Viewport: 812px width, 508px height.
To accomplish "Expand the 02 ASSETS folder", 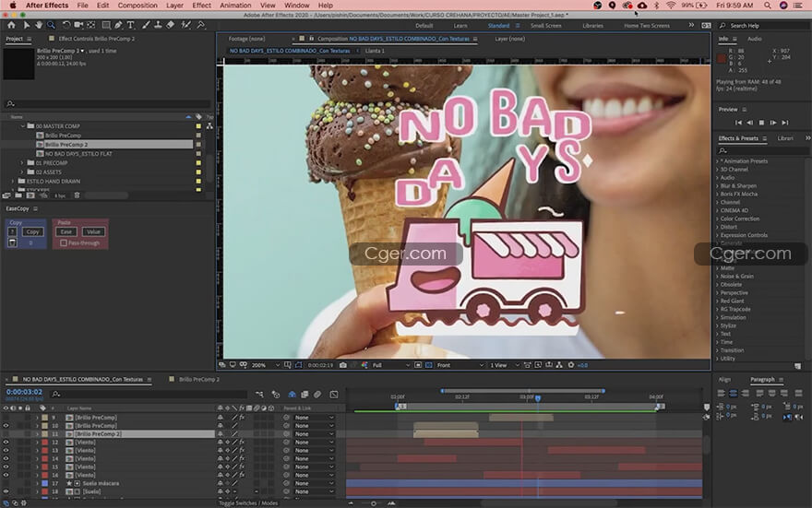I will (x=23, y=172).
